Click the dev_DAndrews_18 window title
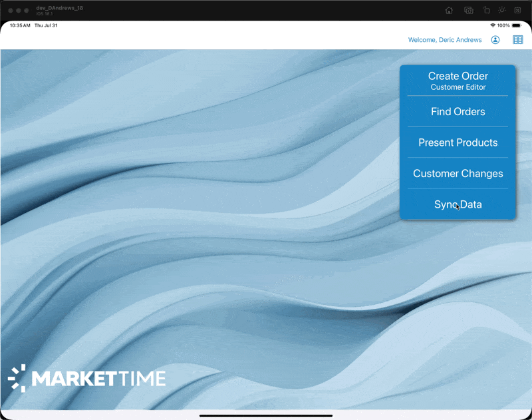 (x=60, y=8)
